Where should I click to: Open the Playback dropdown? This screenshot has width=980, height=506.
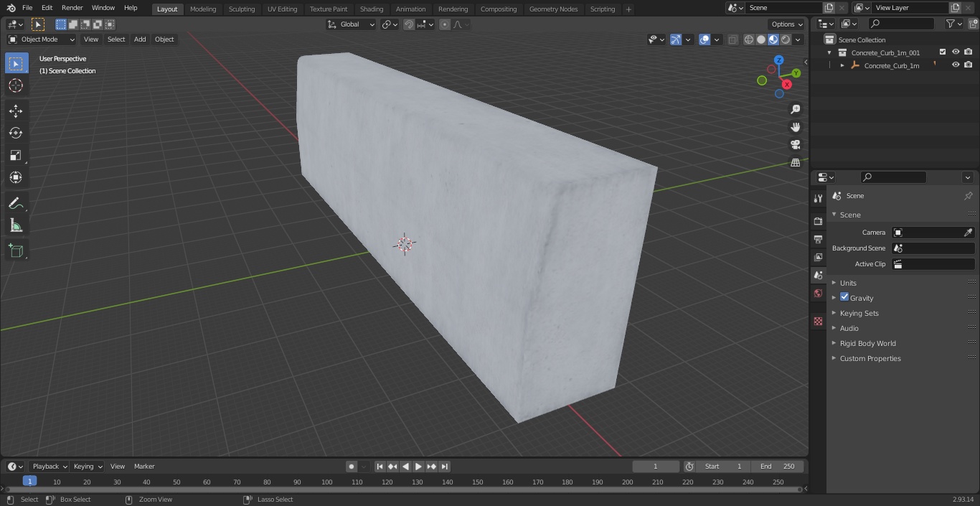click(49, 467)
